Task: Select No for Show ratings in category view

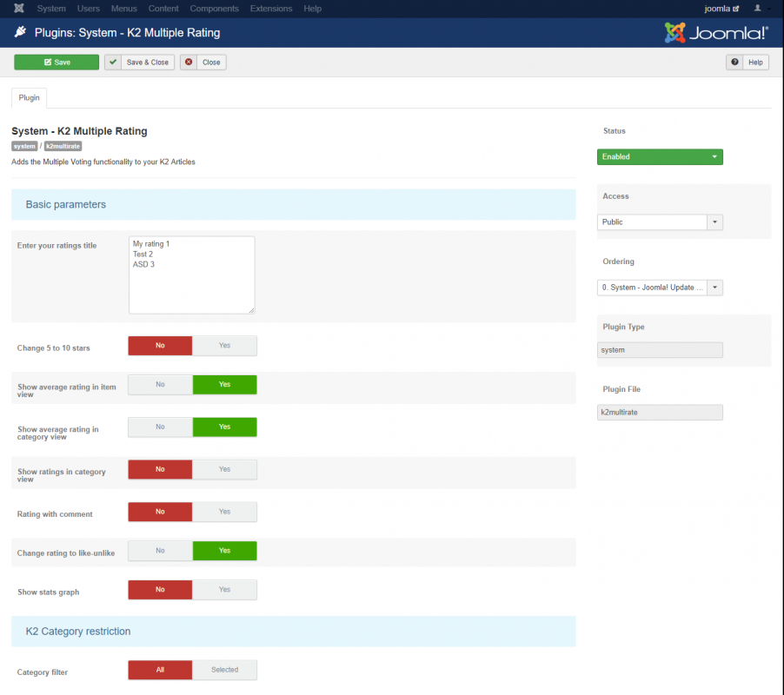Action: pyautogui.click(x=160, y=470)
